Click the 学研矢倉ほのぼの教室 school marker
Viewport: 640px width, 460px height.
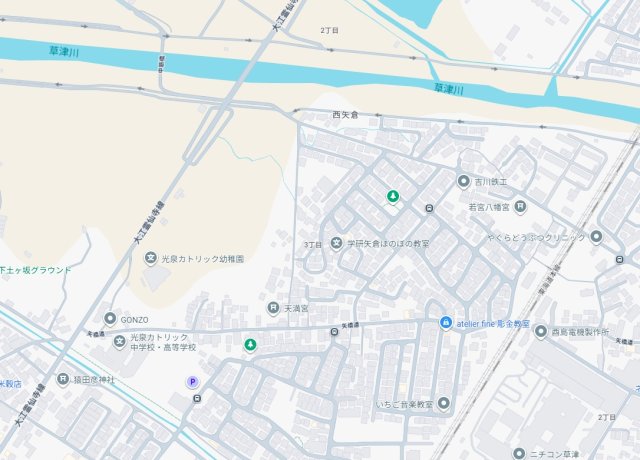tap(336, 244)
